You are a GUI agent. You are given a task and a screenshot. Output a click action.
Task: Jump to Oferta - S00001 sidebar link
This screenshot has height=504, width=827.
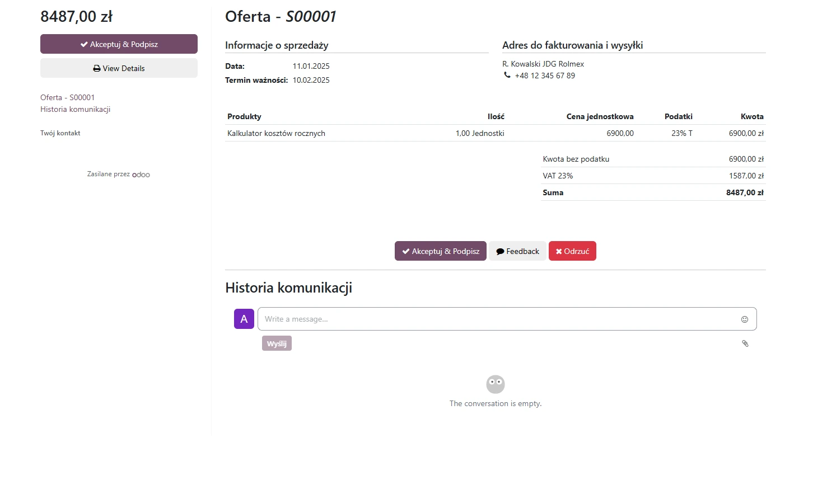tap(67, 97)
